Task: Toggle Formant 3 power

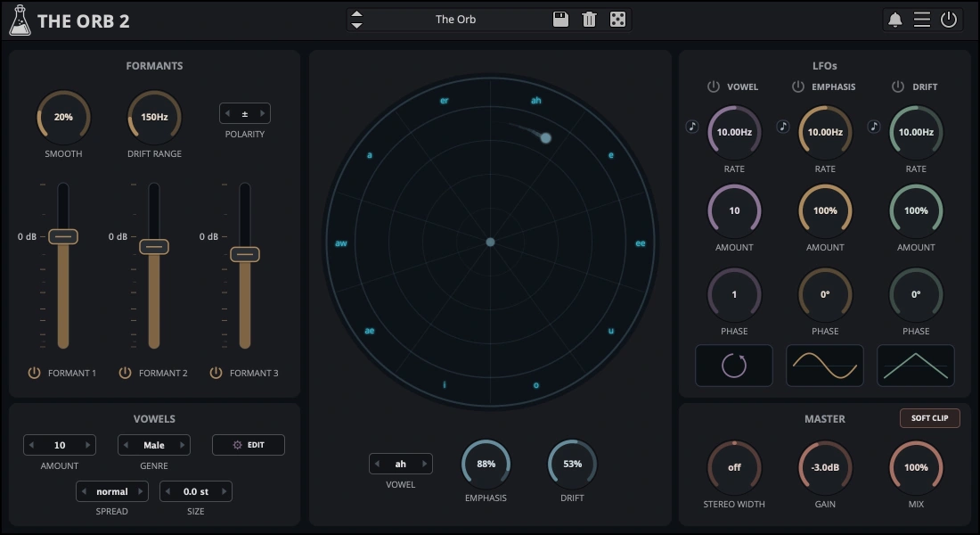Action: coord(216,373)
